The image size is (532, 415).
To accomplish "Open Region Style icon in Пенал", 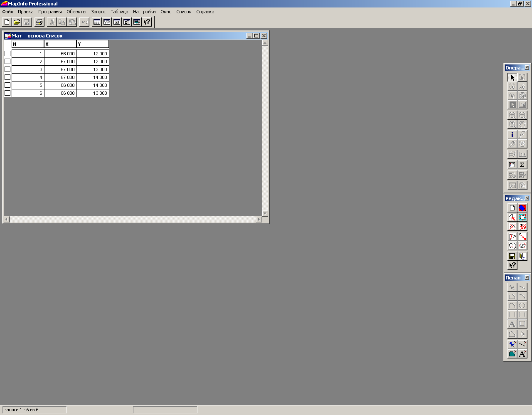I will pyautogui.click(x=512, y=354).
